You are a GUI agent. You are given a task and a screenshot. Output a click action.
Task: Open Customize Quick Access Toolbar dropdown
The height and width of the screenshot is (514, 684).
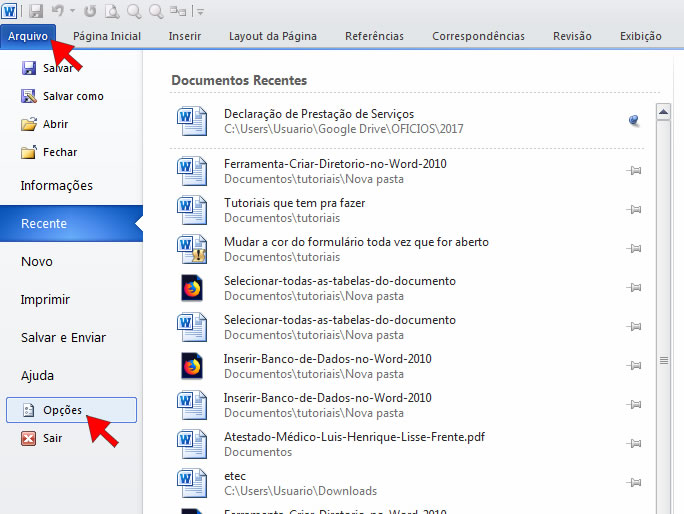pos(200,12)
